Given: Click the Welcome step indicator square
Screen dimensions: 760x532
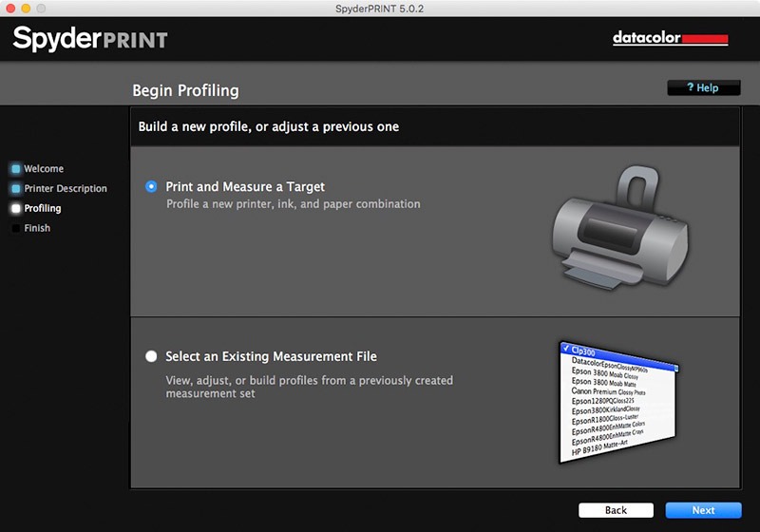Looking at the screenshot, I should click(16, 169).
